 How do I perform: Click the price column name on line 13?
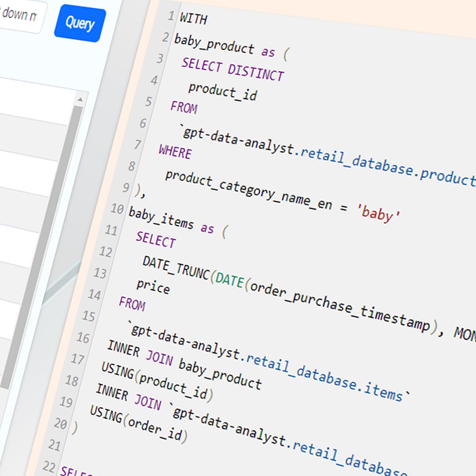153,288
